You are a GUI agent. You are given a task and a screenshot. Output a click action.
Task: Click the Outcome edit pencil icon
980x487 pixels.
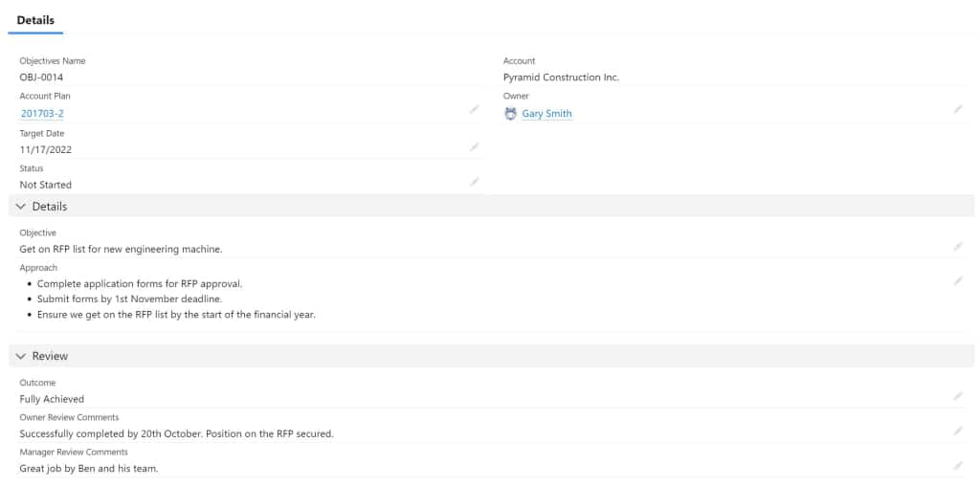pos(957,395)
